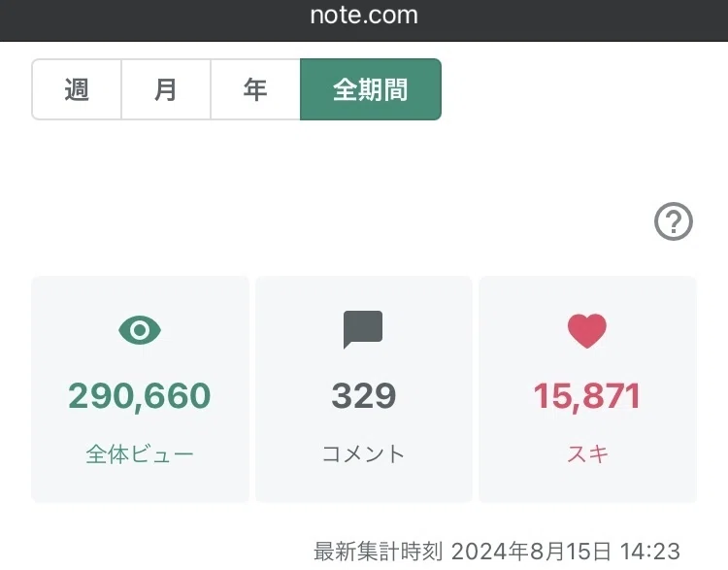728x570 pixels.
Task: Click the red heart likes icon
Action: (587, 331)
